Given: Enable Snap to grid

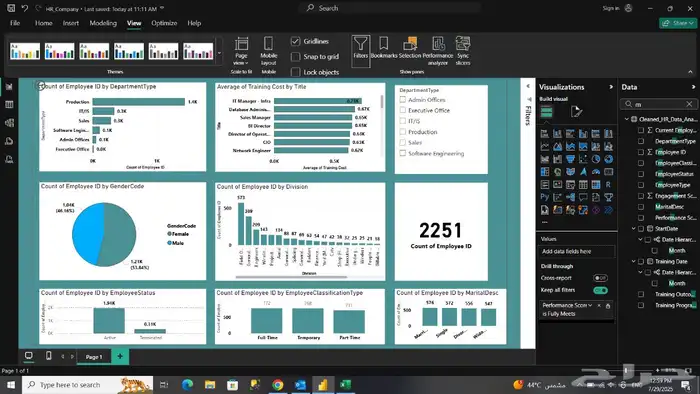Looking at the screenshot, I should tap(295, 57).
